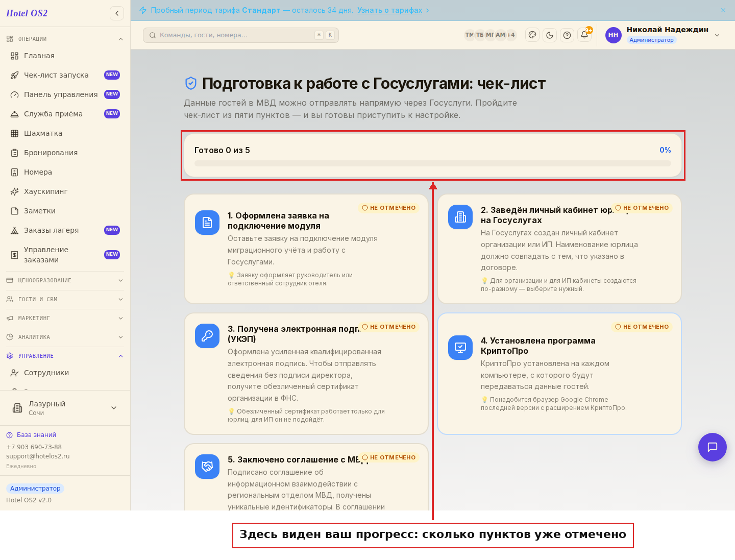Click the +4 more users avatar
Screen dimensions: 735x560
tap(511, 35)
